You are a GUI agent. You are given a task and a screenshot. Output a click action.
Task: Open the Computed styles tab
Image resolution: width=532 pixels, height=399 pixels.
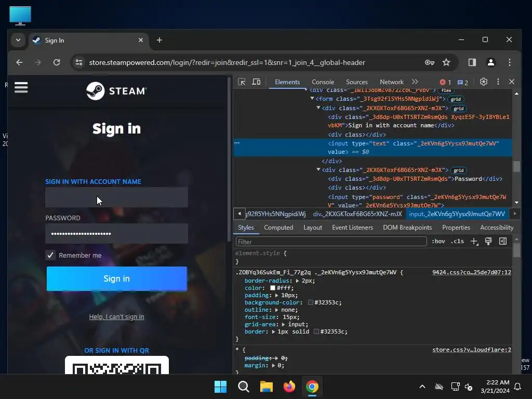(x=278, y=228)
